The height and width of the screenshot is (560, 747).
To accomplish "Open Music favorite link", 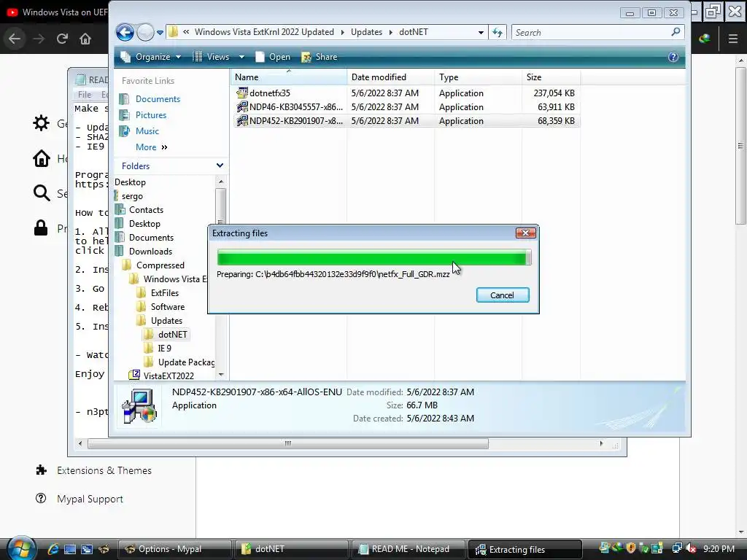I will (147, 131).
